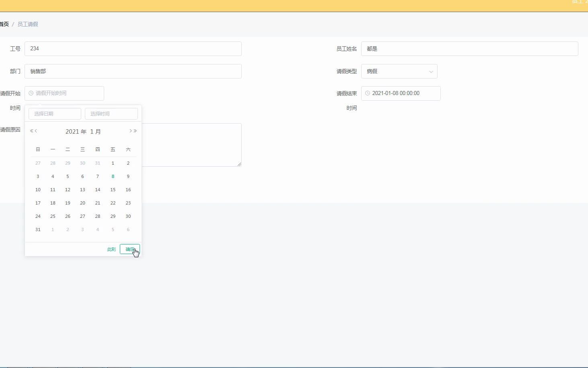Open the 2021 年 year selector
The image size is (588, 368).
coord(76,132)
